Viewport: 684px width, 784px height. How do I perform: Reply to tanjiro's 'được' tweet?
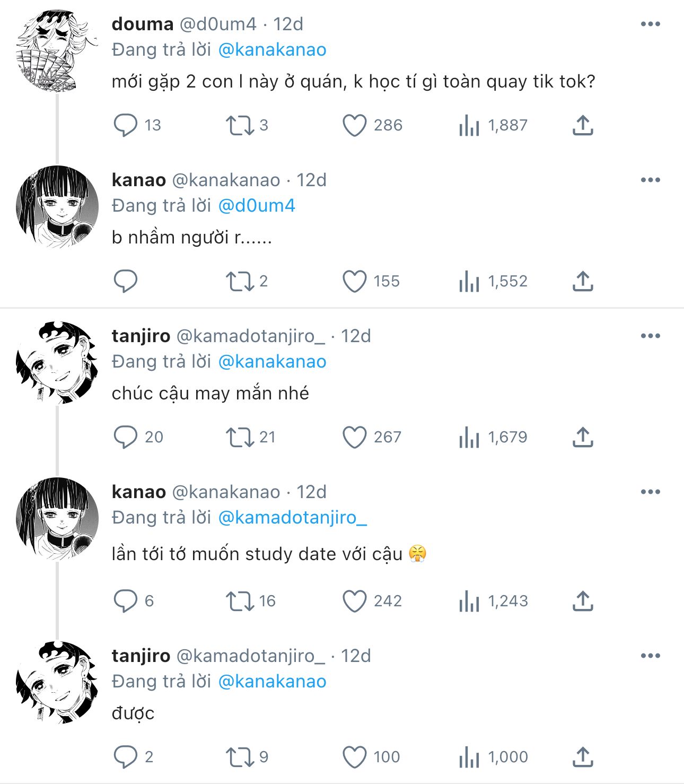tap(126, 757)
